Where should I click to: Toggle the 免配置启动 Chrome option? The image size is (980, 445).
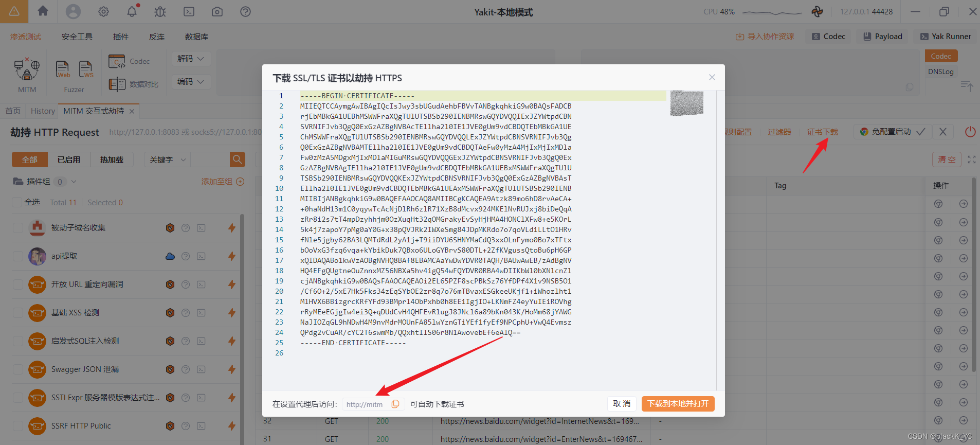(x=893, y=132)
